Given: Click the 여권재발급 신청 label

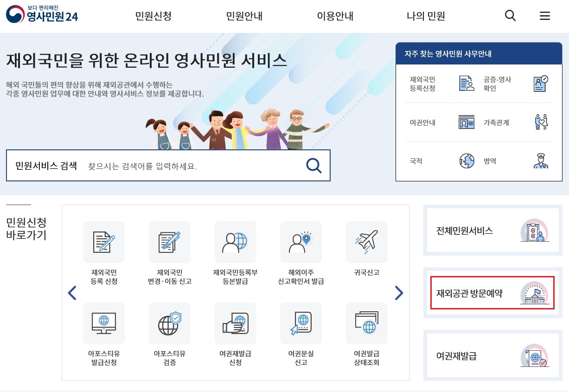Looking at the screenshot, I should pyautogui.click(x=235, y=358).
